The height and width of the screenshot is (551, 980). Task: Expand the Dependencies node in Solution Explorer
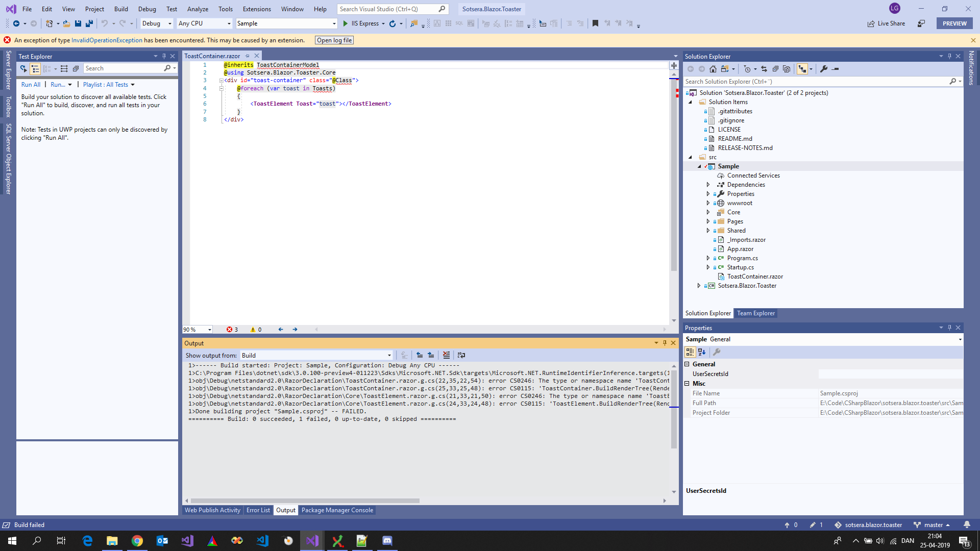pos(708,185)
